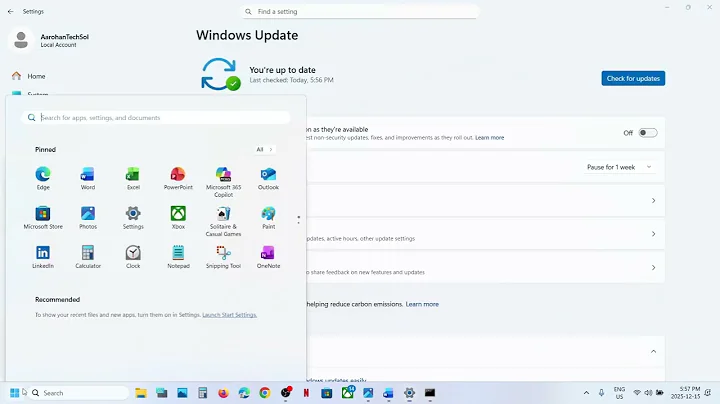The height and width of the screenshot is (404, 720).
Task: Click Check for updates button
Action: [633, 79]
